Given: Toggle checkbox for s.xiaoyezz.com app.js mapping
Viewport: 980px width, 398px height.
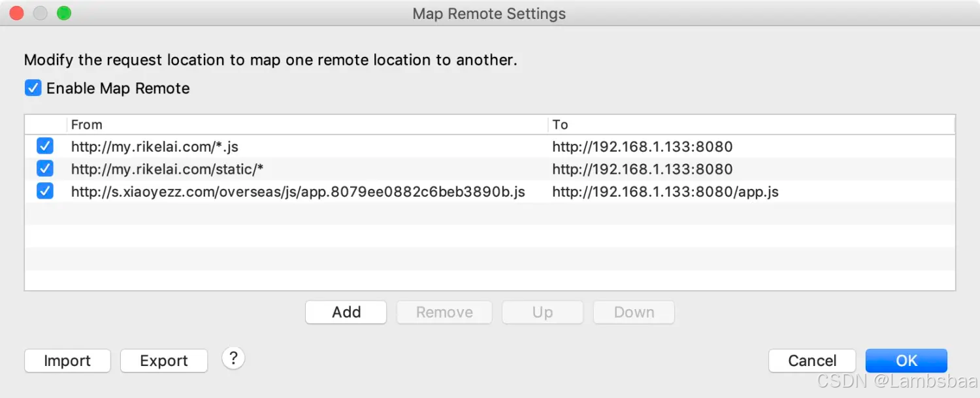Looking at the screenshot, I should tap(45, 192).
